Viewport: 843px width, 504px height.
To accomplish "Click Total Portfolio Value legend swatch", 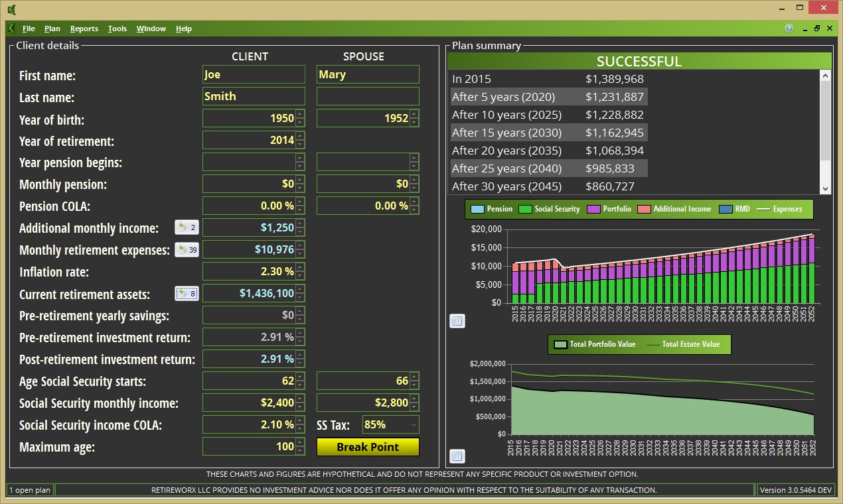I will tap(560, 344).
